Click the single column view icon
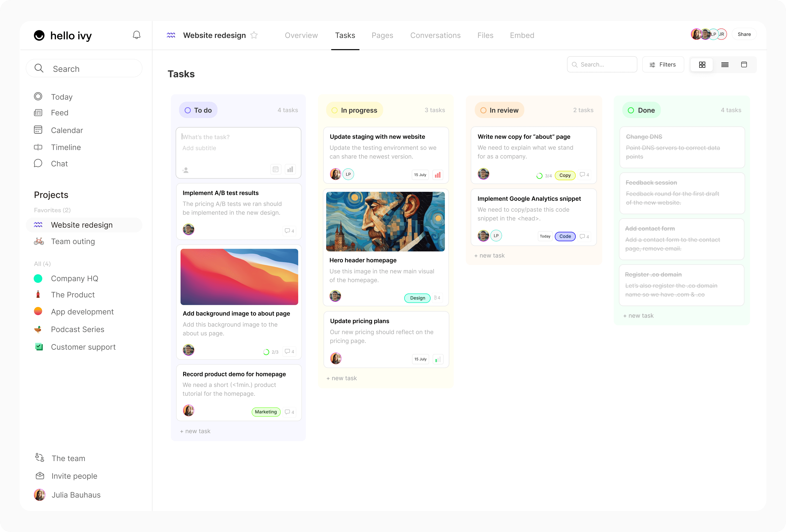The height and width of the screenshot is (532, 786). coord(744,64)
